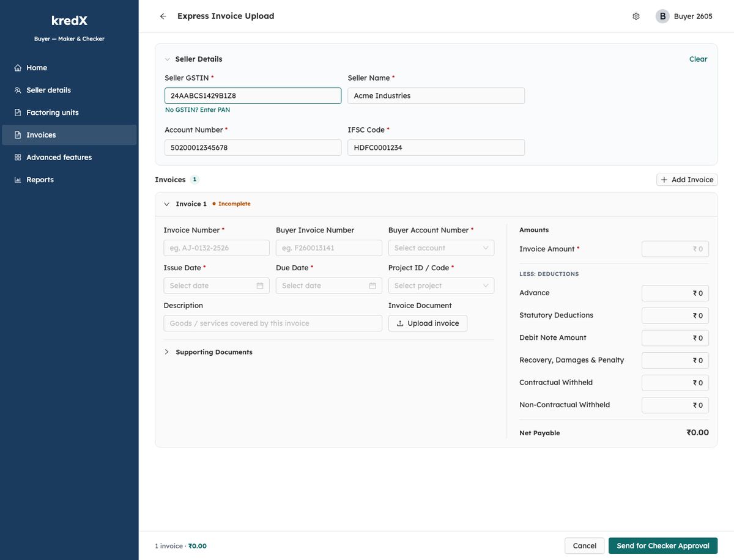The height and width of the screenshot is (560, 734).
Task: Click the 'Buyer — Maker & Checker' role text
Action: [x=69, y=39]
